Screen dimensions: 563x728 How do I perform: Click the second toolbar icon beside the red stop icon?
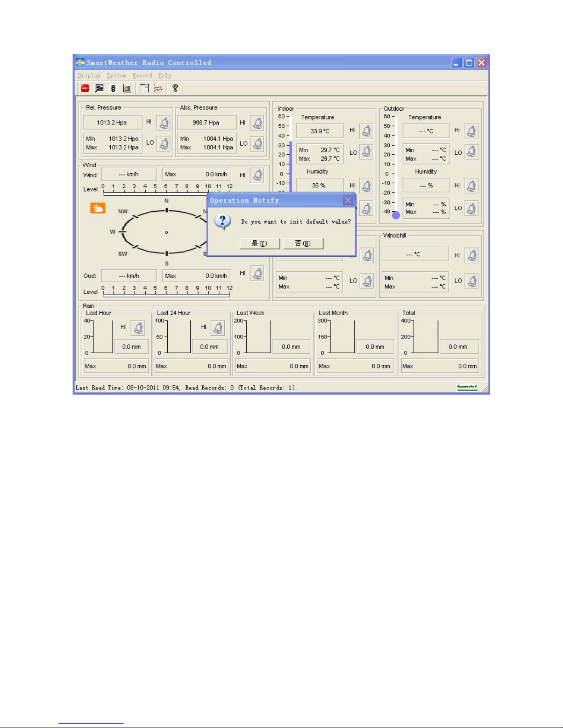pyautogui.click(x=99, y=89)
